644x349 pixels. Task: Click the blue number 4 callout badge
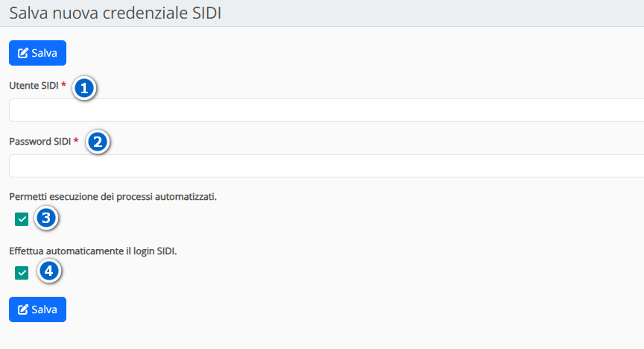click(49, 271)
